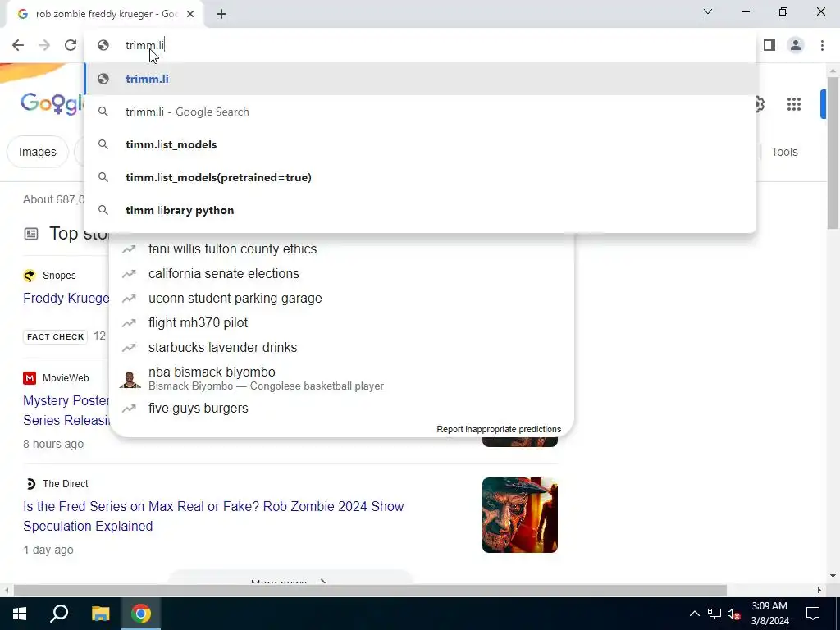Click the FACT CHECK badge
The image size is (840, 630).
(55, 336)
